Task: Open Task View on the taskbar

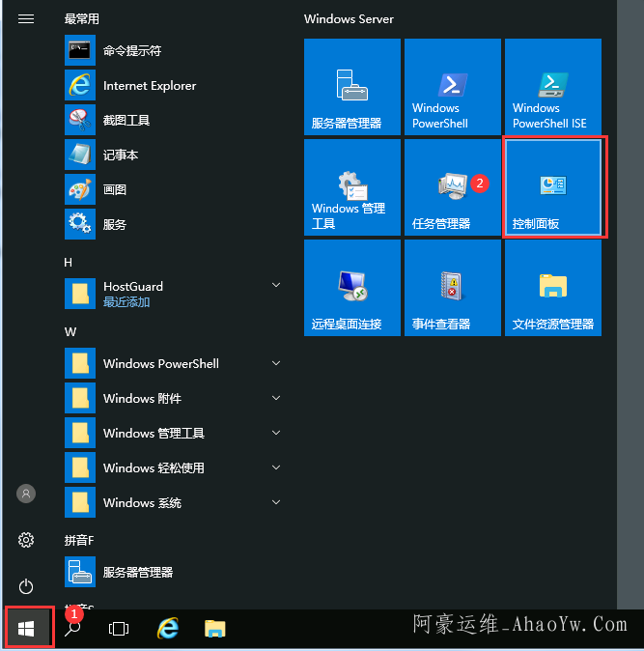Action: [x=119, y=629]
